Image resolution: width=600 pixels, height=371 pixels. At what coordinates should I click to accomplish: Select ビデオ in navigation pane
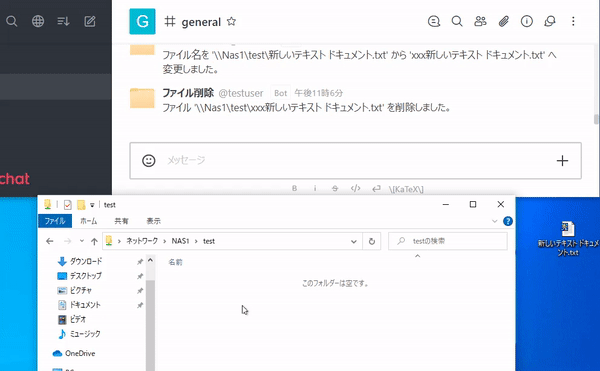click(x=72, y=319)
